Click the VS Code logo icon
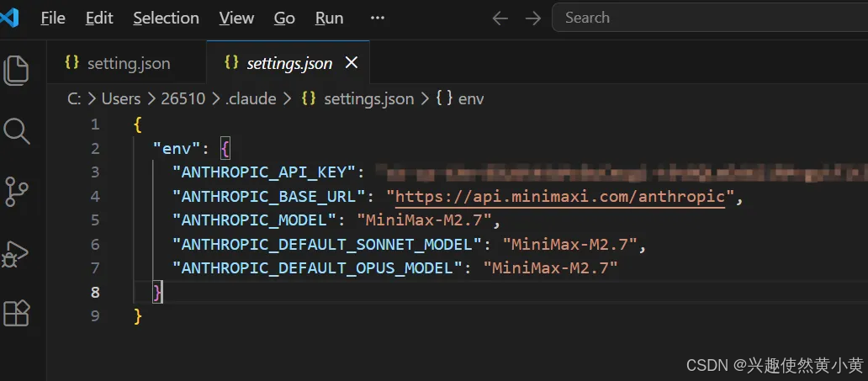Screen dimensions: 868x381 click(x=9, y=19)
